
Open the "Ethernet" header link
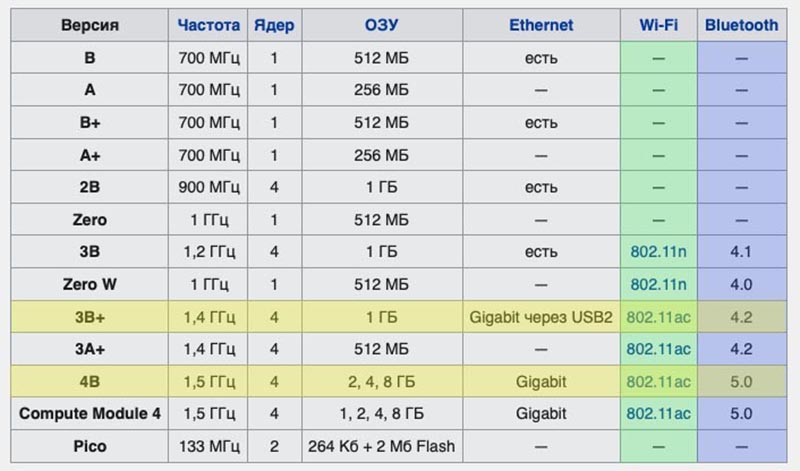541,25
